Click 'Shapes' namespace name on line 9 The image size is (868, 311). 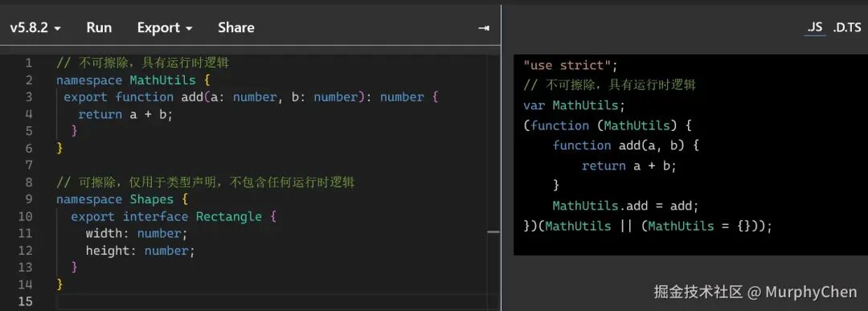pyautogui.click(x=152, y=199)
